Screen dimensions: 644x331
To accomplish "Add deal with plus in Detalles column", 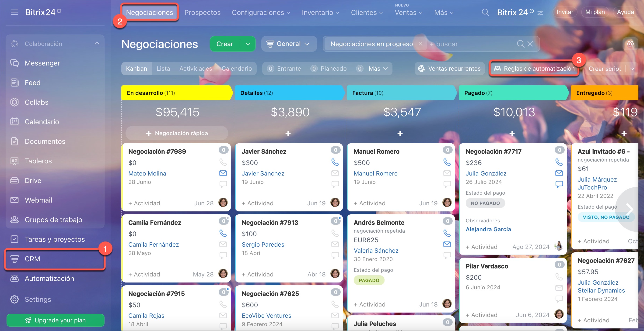I will 288,133.
